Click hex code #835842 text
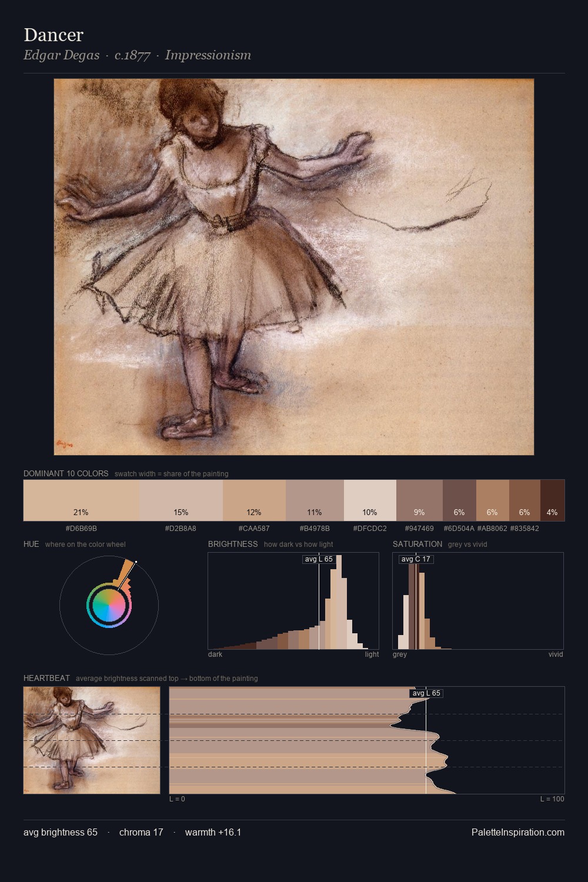This screenshot has width=588, height=882. click(x=524, y=529)
